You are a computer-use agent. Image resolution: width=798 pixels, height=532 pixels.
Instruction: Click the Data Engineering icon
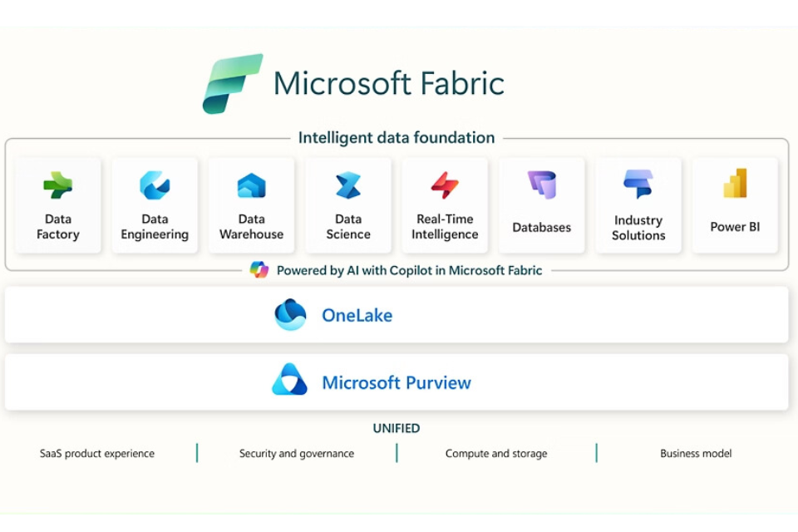pyautogui.click(x=155, y=185)
